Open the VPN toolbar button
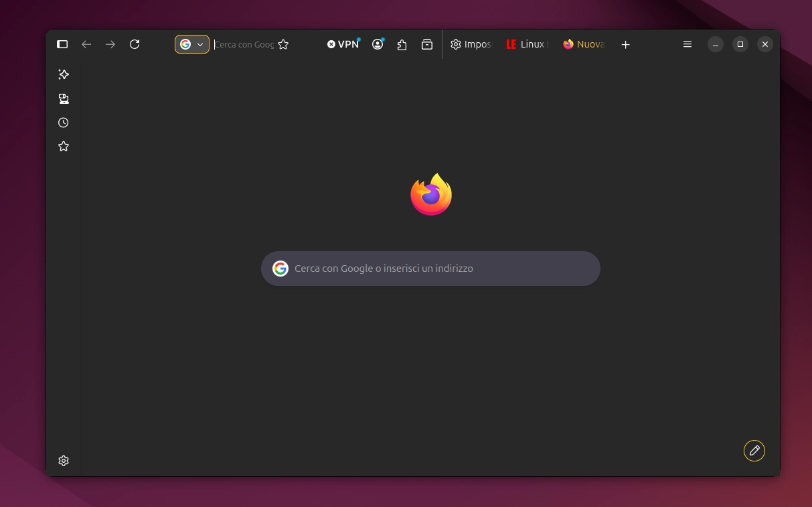812x507 pixels. tap(343, 44)
